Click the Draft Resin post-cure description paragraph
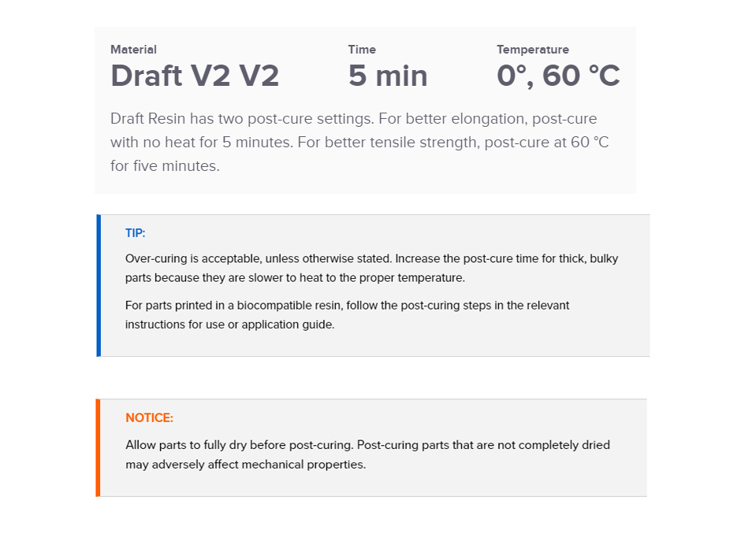 click(x=359, y=142)
